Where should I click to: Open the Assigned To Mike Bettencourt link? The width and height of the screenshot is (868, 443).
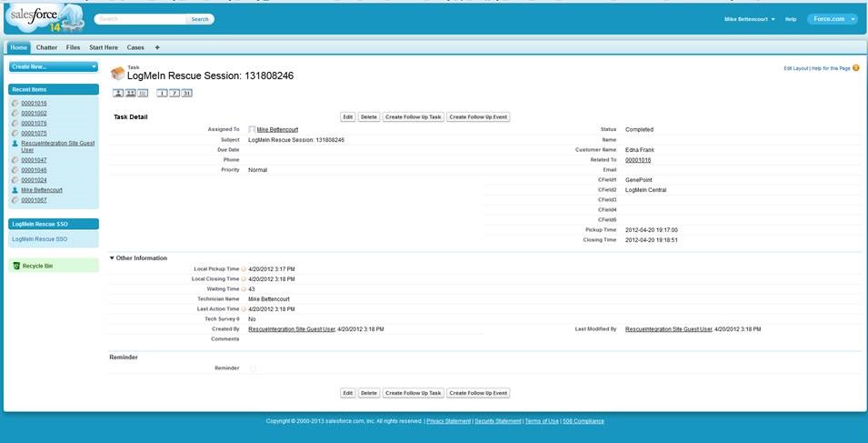(277, 129)
